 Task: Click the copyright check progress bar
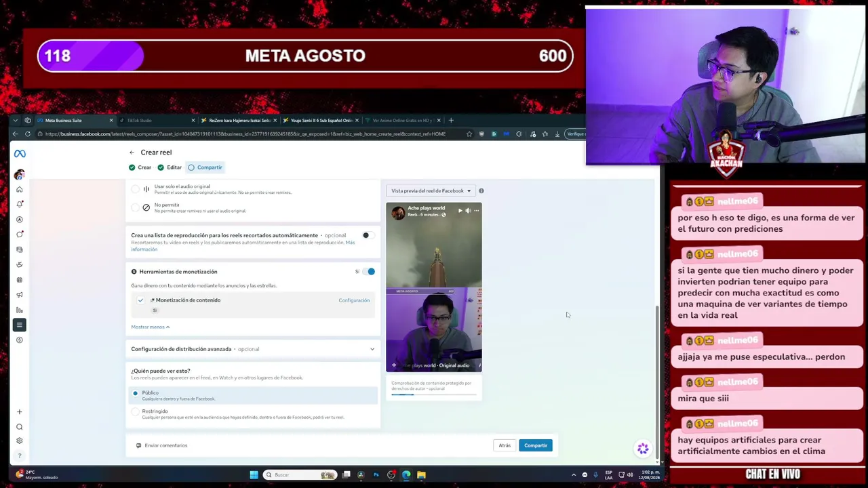(434, 394)
